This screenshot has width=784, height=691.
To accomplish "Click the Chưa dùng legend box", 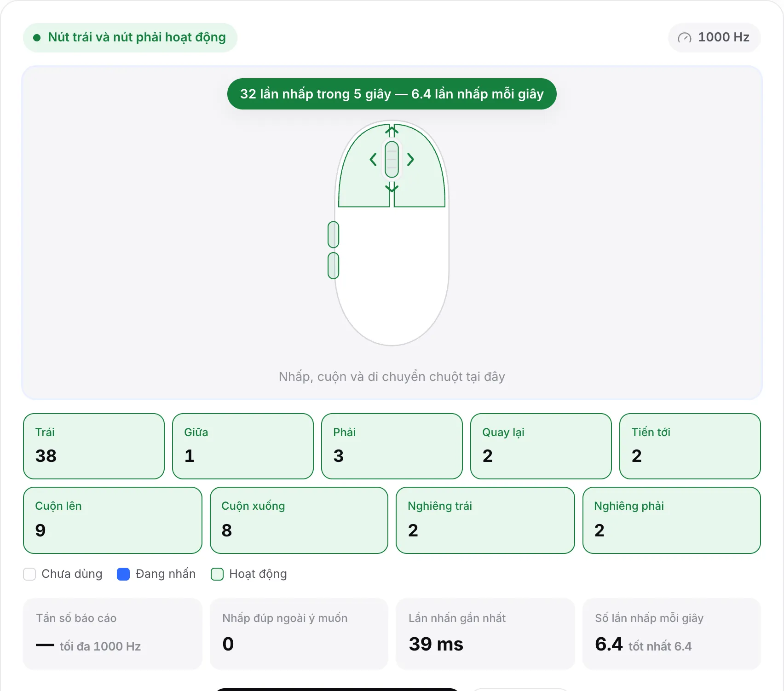I will click(29, 574).
